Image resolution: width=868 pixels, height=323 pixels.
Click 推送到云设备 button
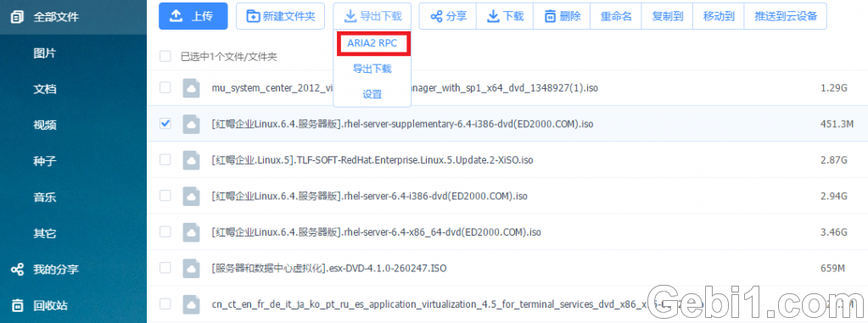point(786,16)
